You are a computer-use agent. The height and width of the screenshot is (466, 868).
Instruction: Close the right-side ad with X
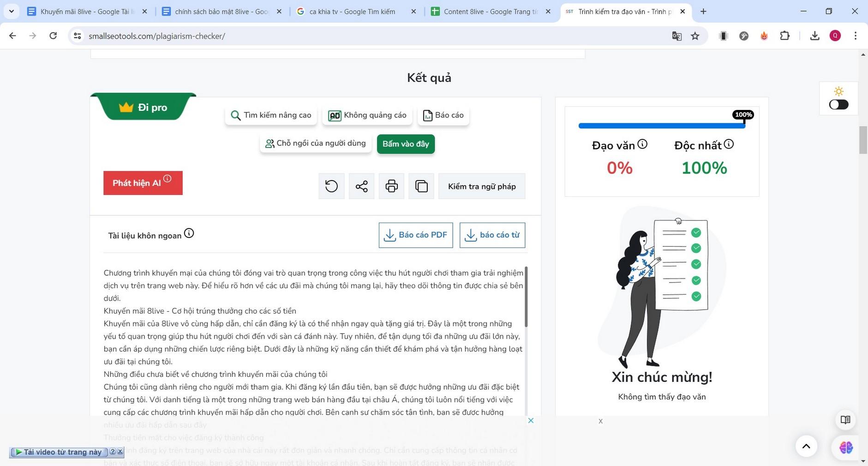pos(600,421)
